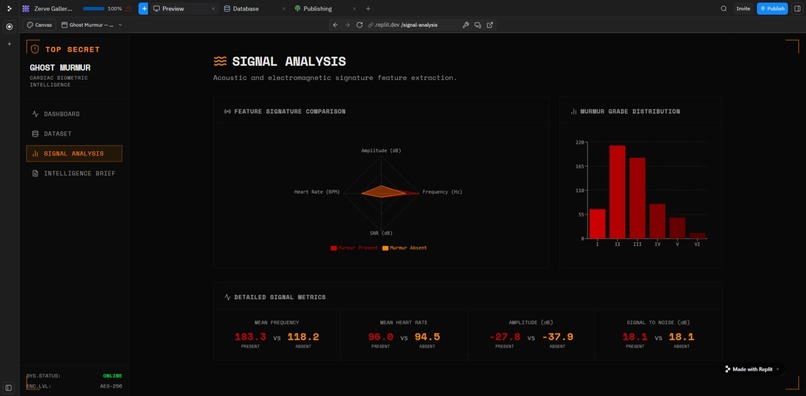Open the preview developer tools wrench icon

point(466,25)
